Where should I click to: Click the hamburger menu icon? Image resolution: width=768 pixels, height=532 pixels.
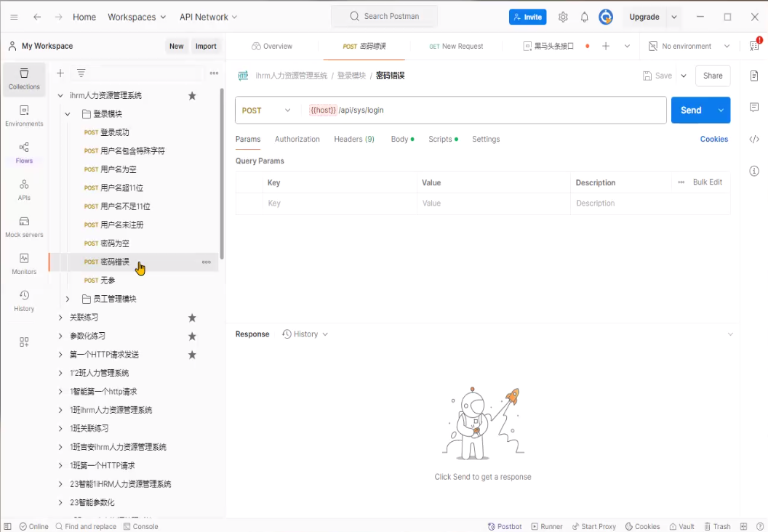15,17
